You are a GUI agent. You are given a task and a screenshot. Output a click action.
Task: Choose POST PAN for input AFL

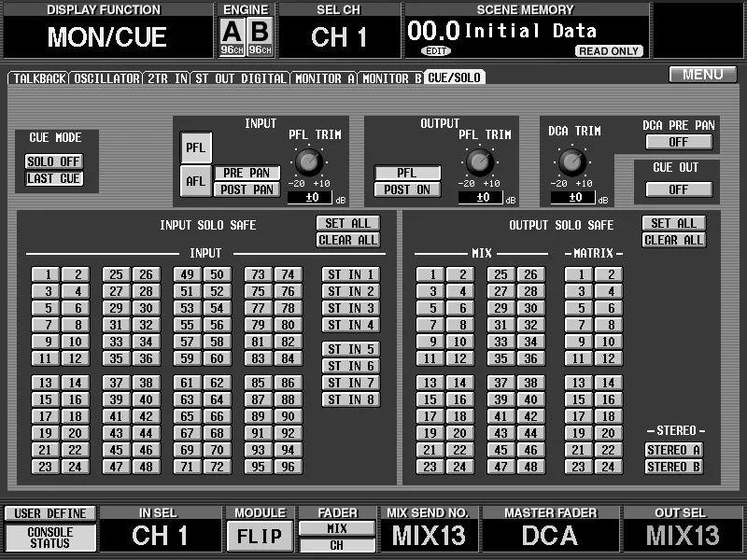click(x=247, y=189)
